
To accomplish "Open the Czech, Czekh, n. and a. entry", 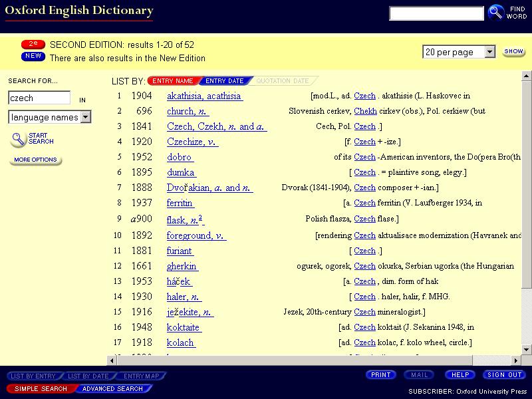I will pos(217,126).
